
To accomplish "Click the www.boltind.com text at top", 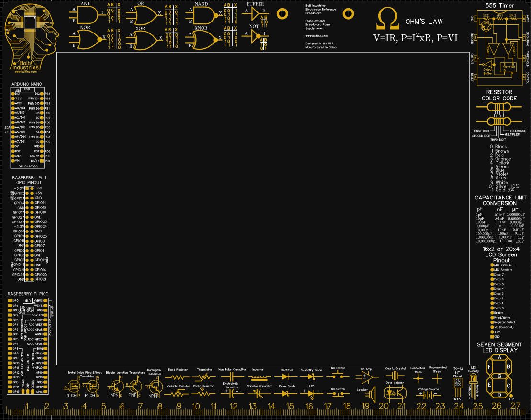I will (x=316, y=36).
